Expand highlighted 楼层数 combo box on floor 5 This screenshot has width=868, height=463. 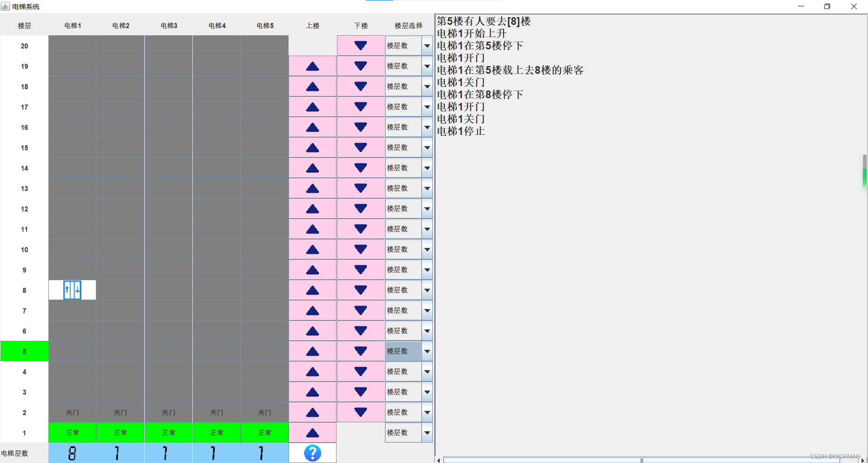427,351
